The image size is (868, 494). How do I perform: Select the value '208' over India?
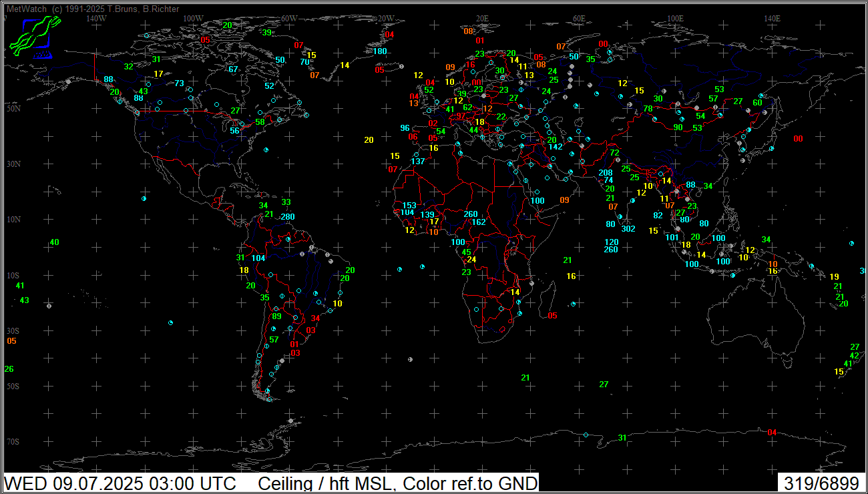tap(606, 174)
